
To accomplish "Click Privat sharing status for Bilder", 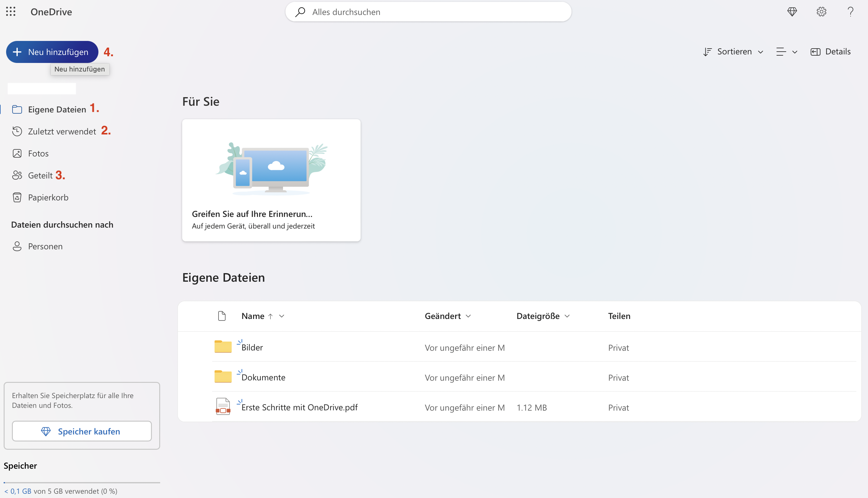I will tap(619, 348).
